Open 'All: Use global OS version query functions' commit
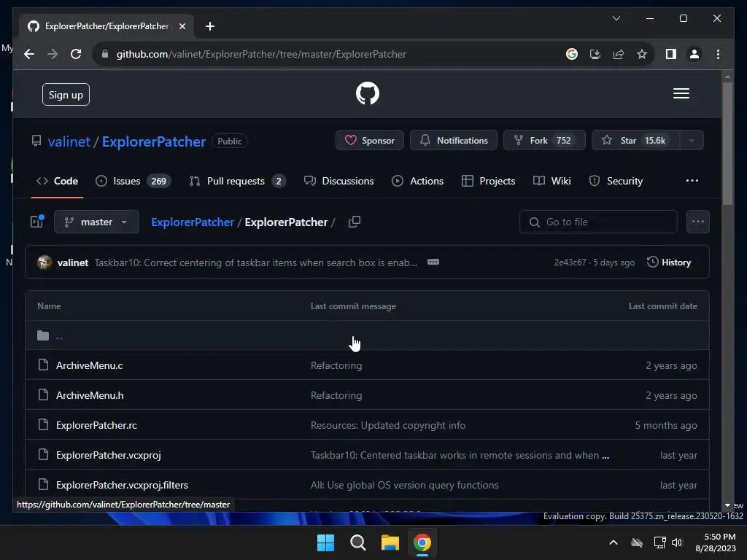 coord(404,485)
